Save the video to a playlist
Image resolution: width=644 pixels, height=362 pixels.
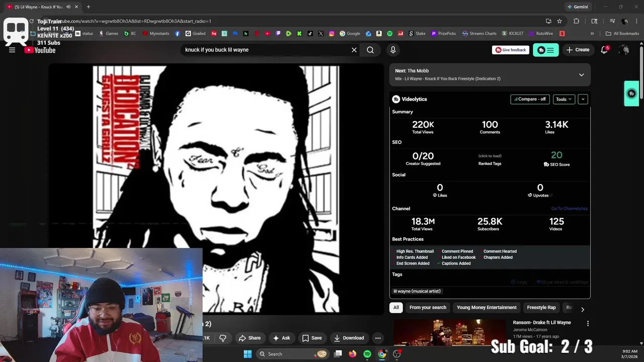tap(311, 338)
